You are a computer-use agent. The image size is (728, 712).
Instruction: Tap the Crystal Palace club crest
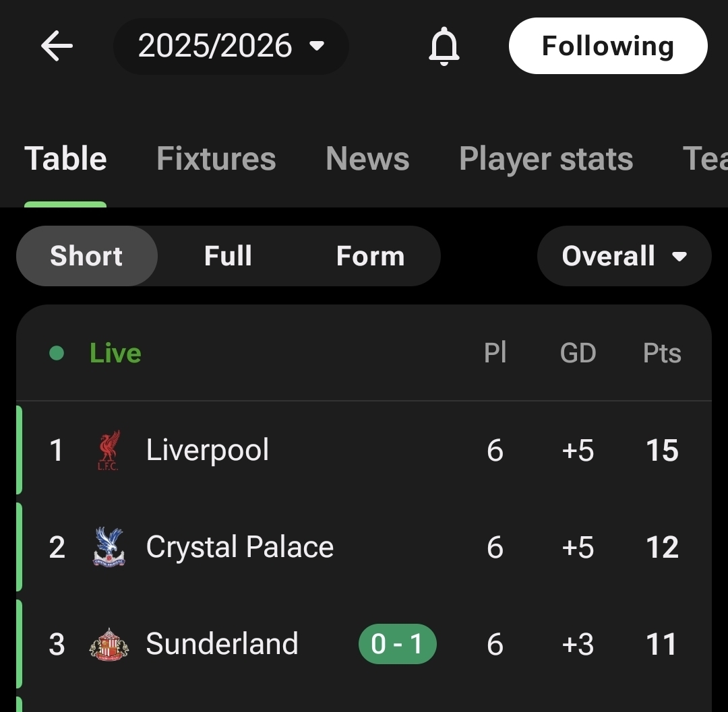click(x=109, y=547)
